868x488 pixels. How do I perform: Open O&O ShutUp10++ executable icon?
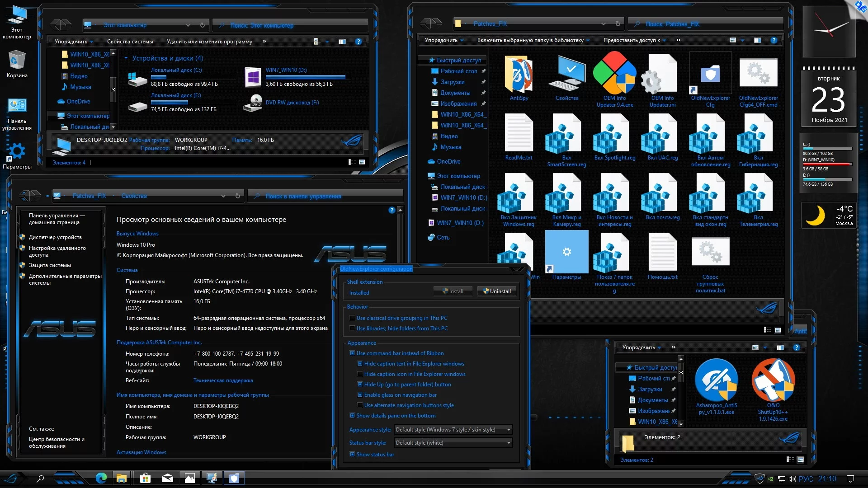[x=773, y=380]
